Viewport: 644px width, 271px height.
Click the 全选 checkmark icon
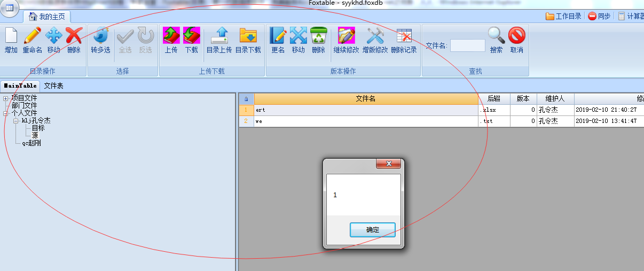(x=125, y=35)
